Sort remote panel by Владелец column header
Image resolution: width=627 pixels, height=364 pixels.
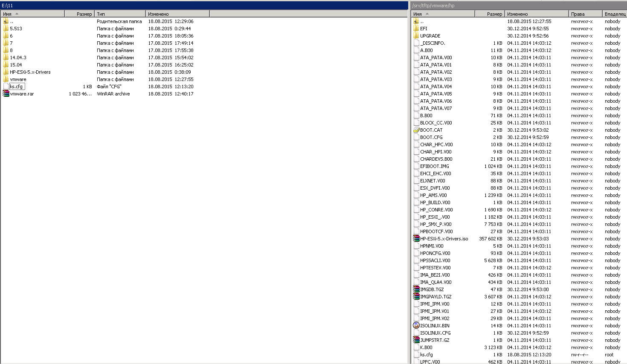pyautogui.click(x=615, y=14)
